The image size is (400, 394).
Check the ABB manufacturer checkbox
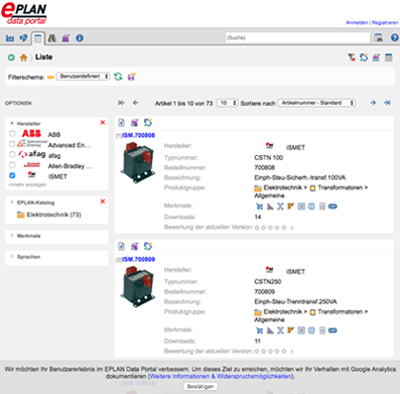tap(12, 134)
